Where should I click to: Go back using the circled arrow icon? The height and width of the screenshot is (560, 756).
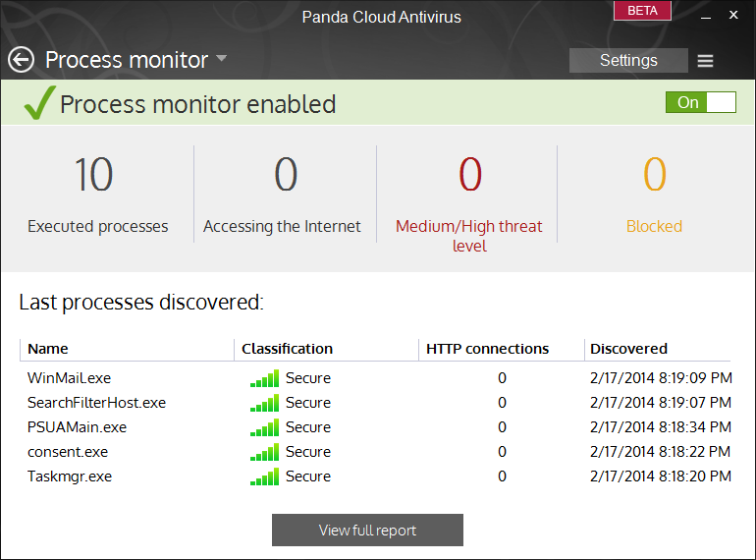click(21, 60)
